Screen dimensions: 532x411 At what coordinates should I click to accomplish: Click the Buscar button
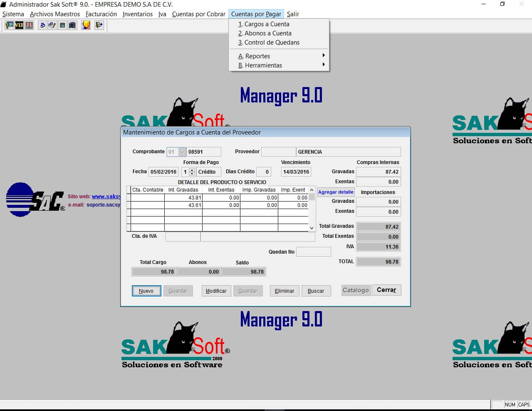point(316,291)
